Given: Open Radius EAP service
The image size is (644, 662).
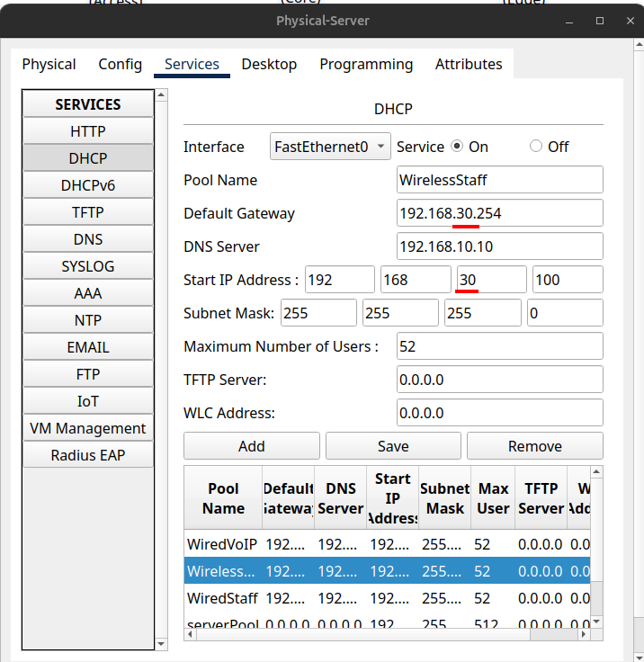Looking at the screenshot, I should pyautogui.click(x=88, y=455).
